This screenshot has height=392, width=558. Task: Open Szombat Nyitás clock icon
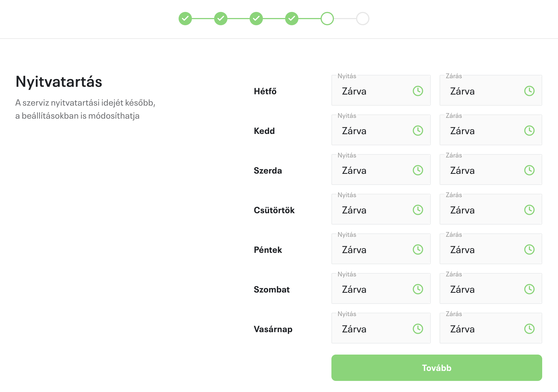pos(418,289)
